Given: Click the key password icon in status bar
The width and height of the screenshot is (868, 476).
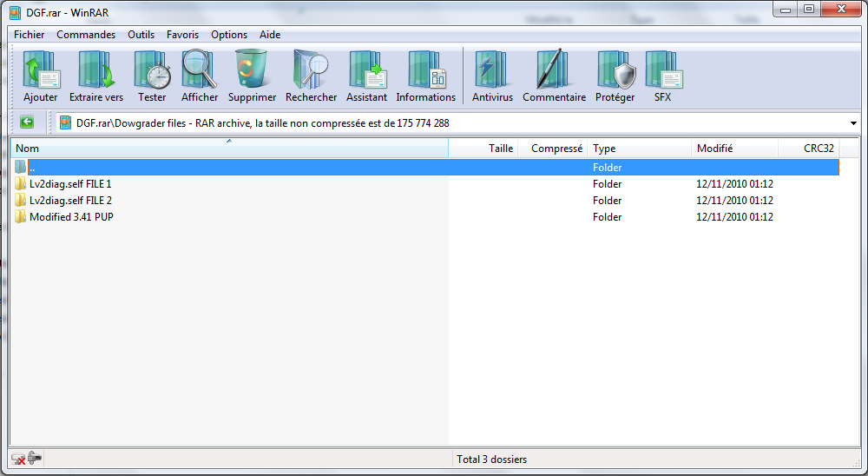Looking at the screenshot, I should point(35,459).
